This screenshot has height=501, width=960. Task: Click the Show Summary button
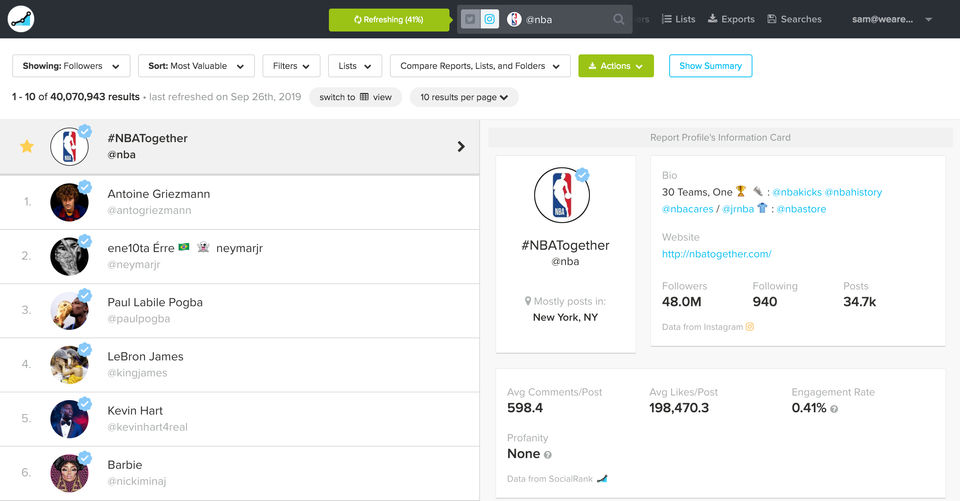tap(710, 66)
